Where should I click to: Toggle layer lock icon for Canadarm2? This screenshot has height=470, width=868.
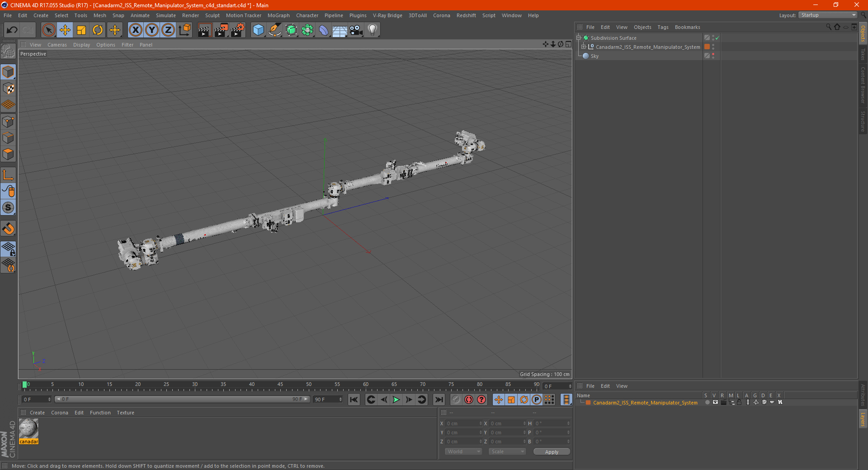(739, 402)
